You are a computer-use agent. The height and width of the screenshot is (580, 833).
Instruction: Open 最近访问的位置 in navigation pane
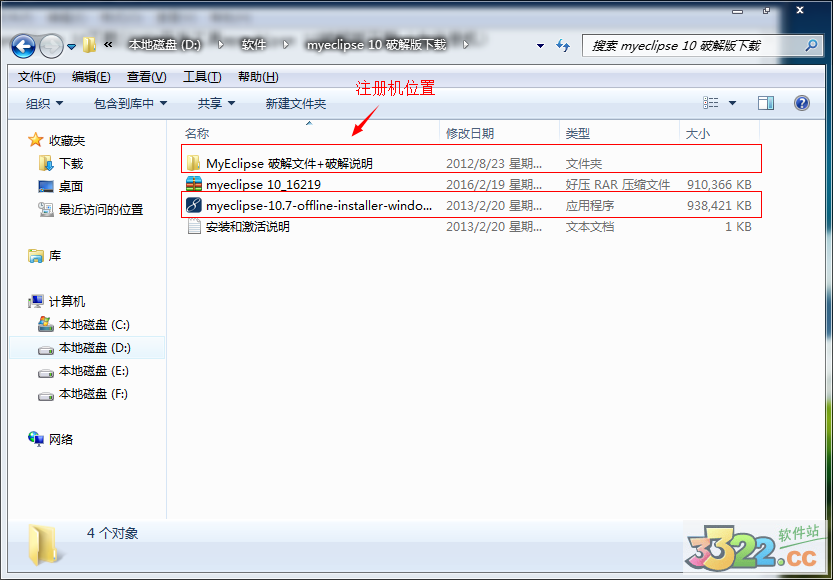[91, 210]
